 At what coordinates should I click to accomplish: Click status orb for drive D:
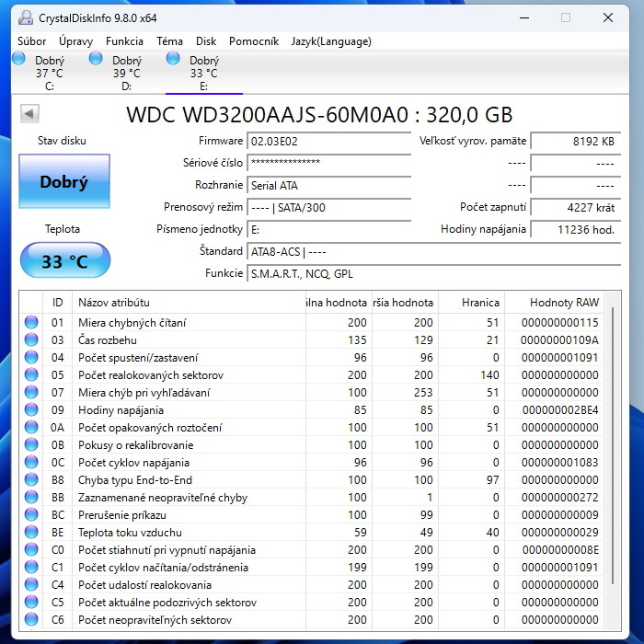(96, 60)
